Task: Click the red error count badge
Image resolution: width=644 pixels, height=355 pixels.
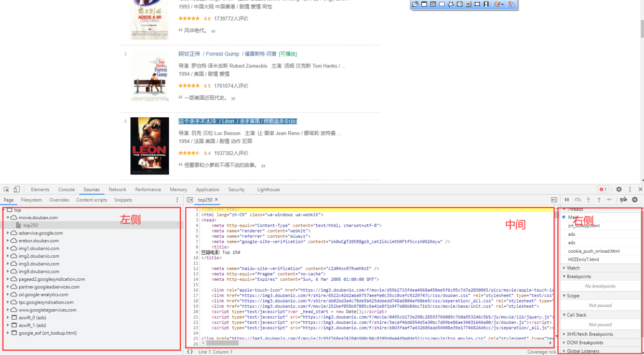Action: tap(602, 189)
